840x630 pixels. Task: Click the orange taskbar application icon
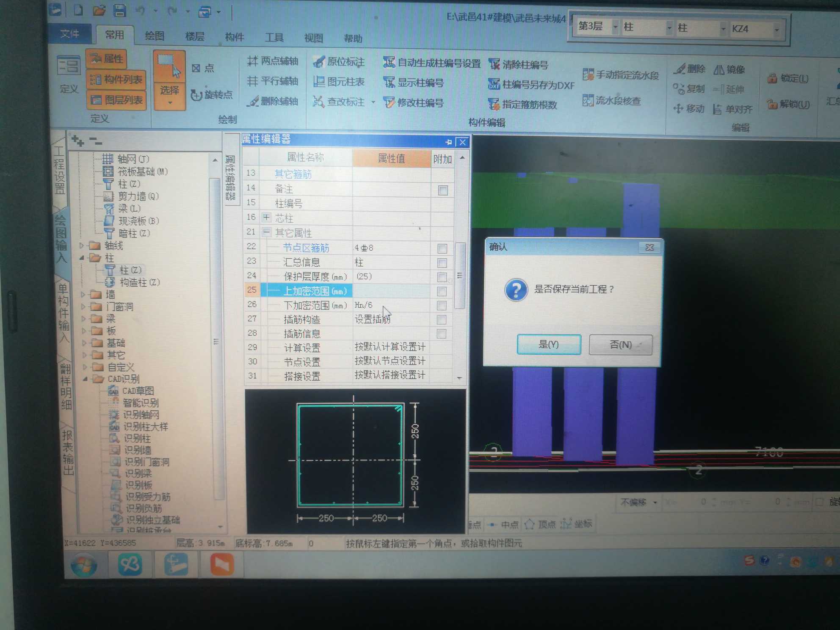[222, 564]
